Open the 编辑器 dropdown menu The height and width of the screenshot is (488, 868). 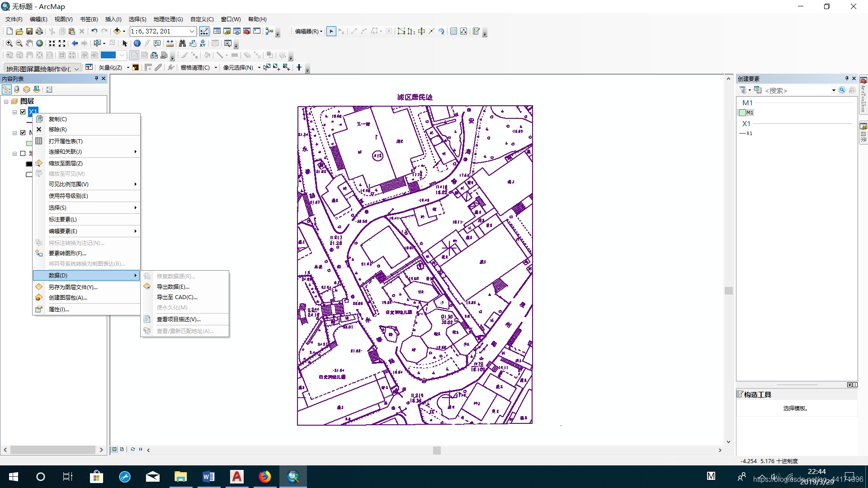coord(309,31)
